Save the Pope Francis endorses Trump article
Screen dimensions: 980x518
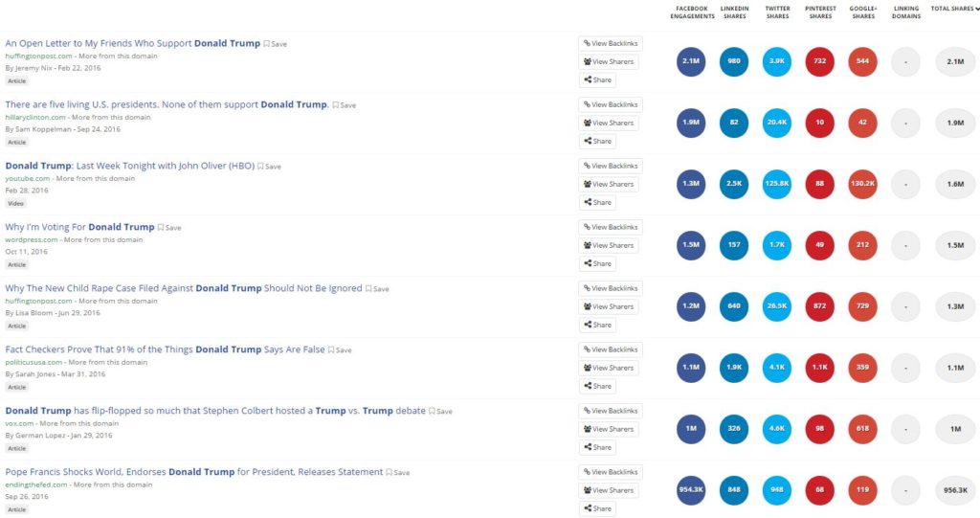(x=398, y=472)
